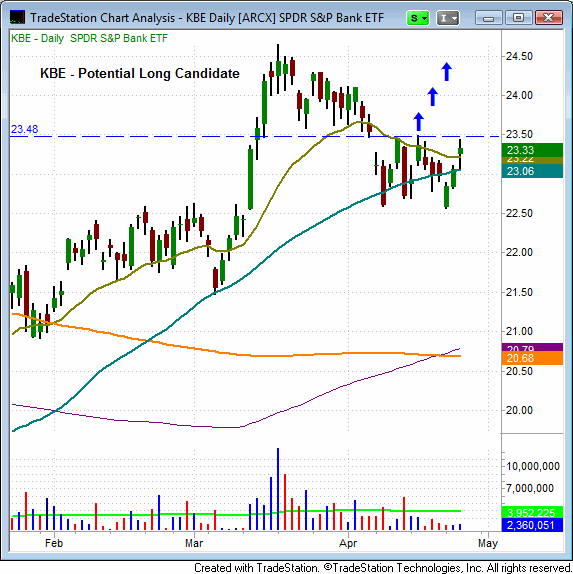573x574 pixels.
Task: Click the Feb date axis label
Action: coord(54,543)
